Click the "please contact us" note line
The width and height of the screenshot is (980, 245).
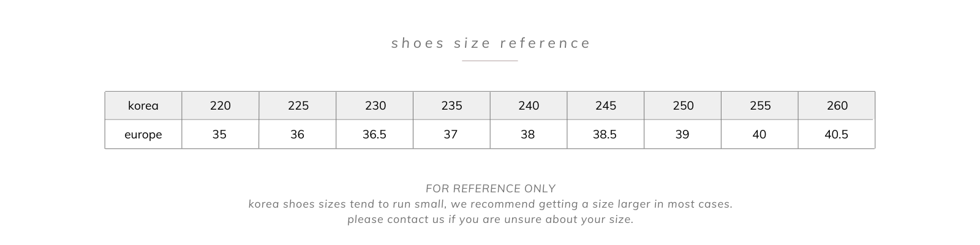coord(491,219)
